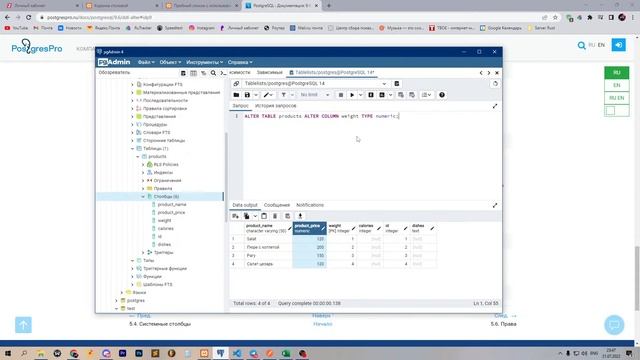The width and height of the screenshot is (640, 360).
Task: Open the Объект menu
Action: tap(170, 62)
